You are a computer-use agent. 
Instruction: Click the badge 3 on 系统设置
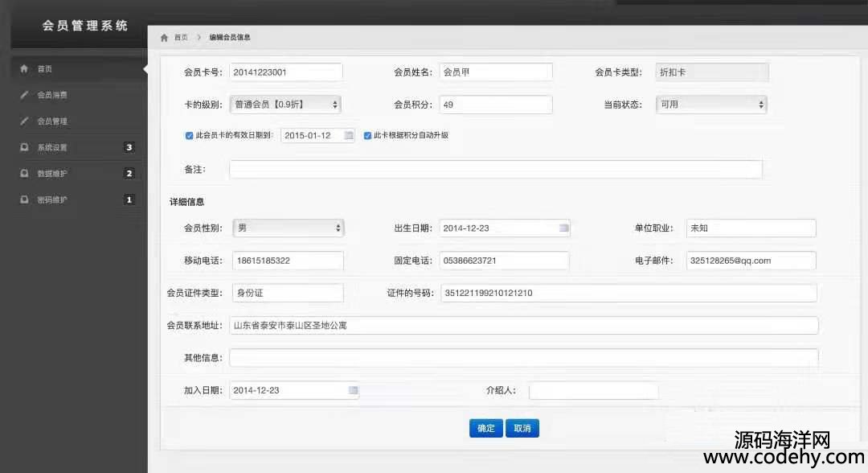pos(129,147)
